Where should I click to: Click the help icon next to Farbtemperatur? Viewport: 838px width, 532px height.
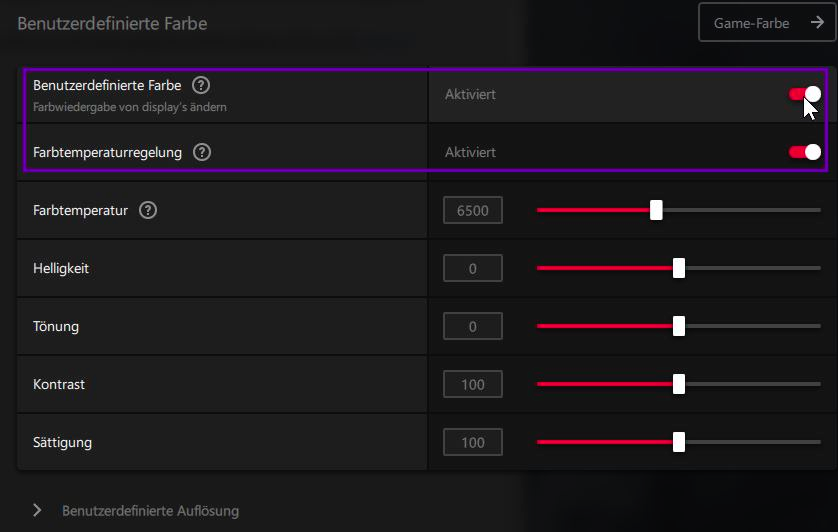148,210
